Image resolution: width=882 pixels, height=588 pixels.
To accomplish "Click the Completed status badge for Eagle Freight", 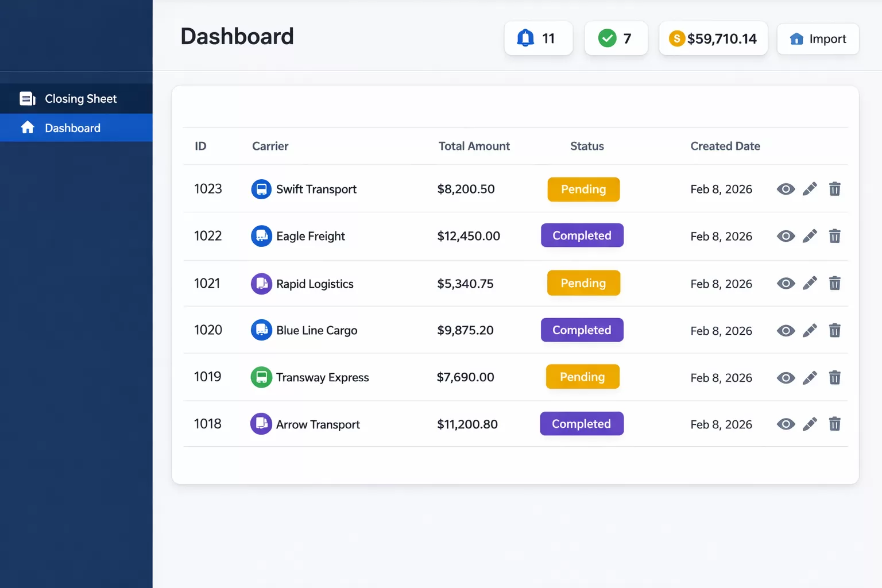I will point(582,235).
